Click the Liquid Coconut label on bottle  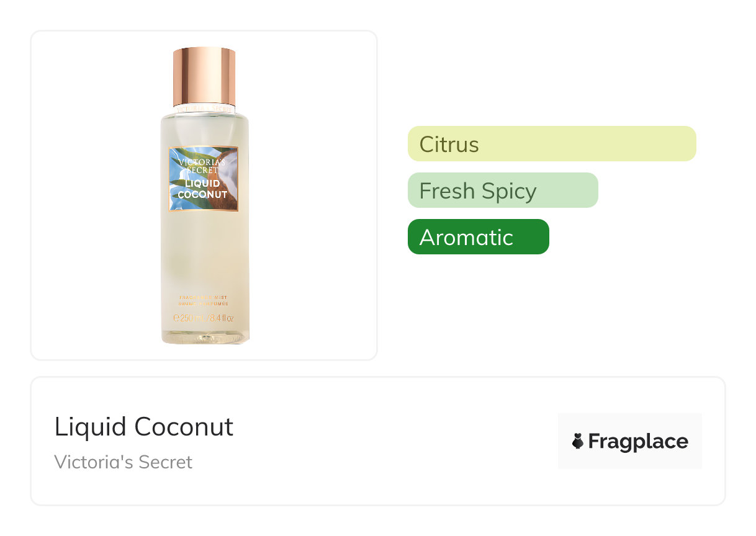[x=202, y=189]
